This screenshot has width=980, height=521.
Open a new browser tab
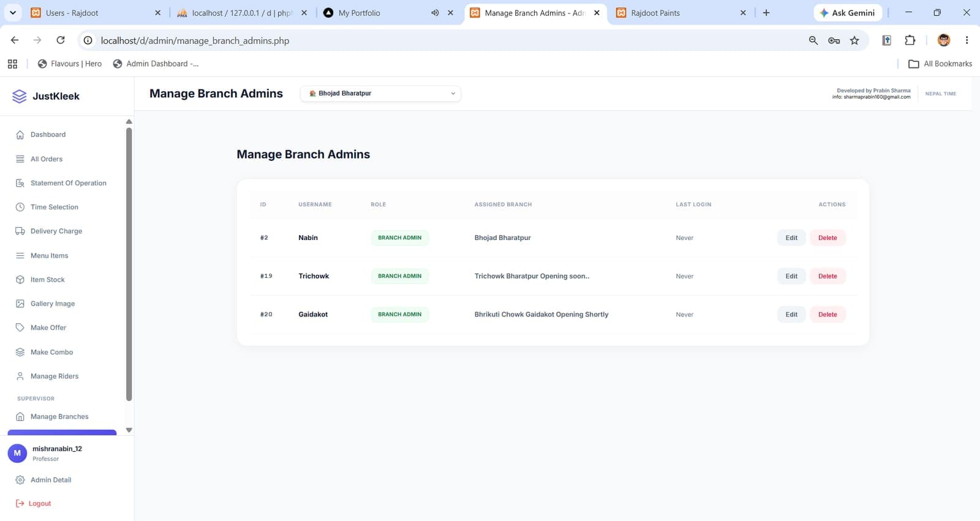tap(766, 13)
